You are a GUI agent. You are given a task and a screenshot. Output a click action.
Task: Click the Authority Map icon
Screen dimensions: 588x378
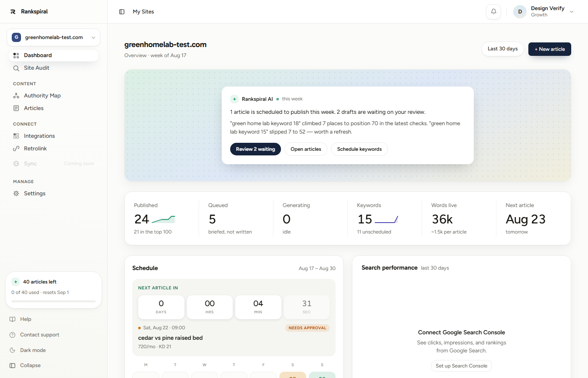[x=16, y=96]
